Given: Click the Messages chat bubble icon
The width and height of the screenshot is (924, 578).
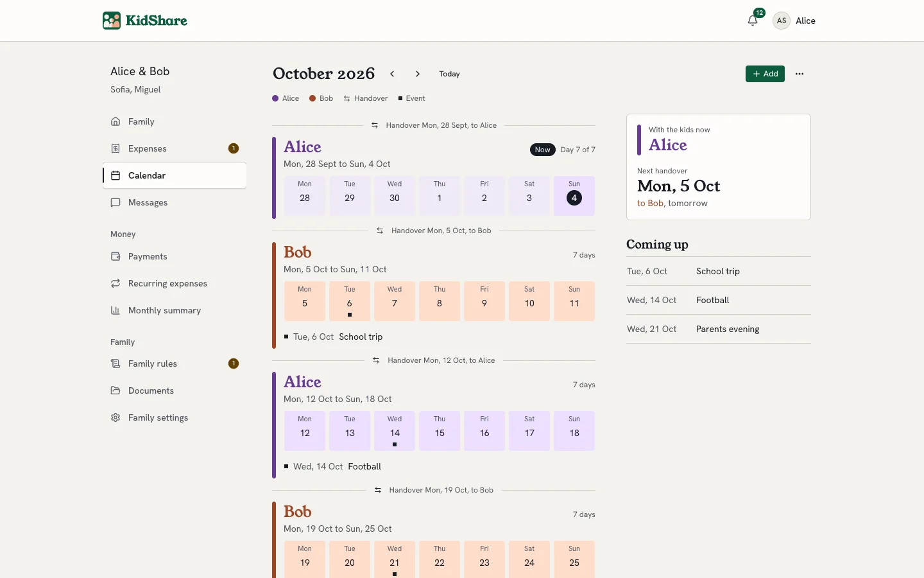Looking at the screenshot, I should click(x=116, y=202).
